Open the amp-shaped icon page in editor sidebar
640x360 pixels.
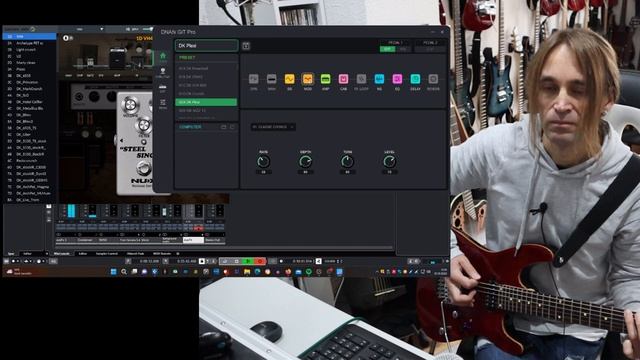(x=163, y=89)
